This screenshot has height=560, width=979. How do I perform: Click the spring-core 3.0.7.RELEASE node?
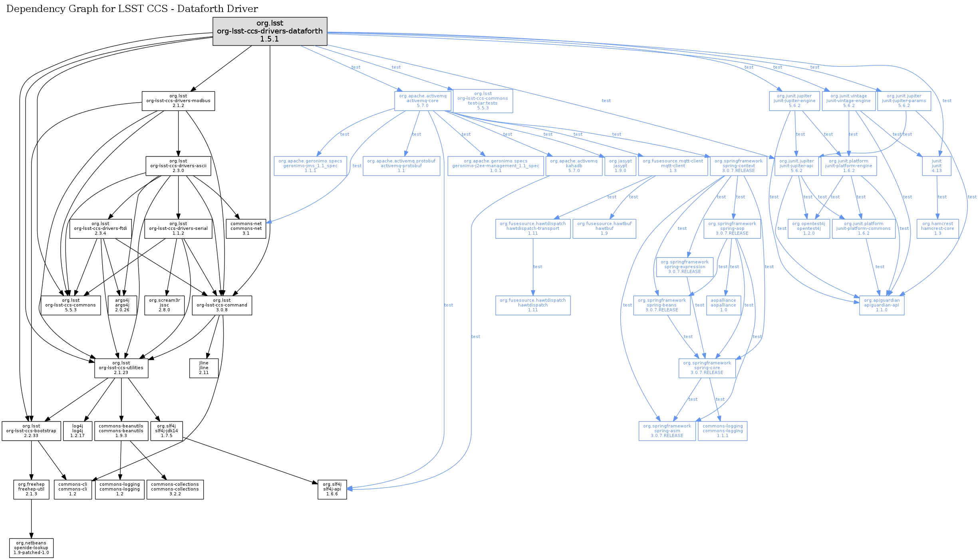tap(707, 368)
